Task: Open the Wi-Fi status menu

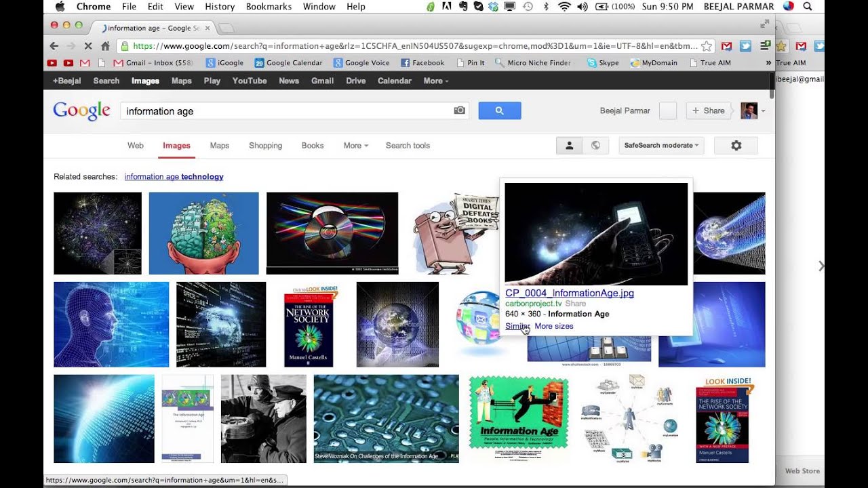Action: tap(564, 7)
